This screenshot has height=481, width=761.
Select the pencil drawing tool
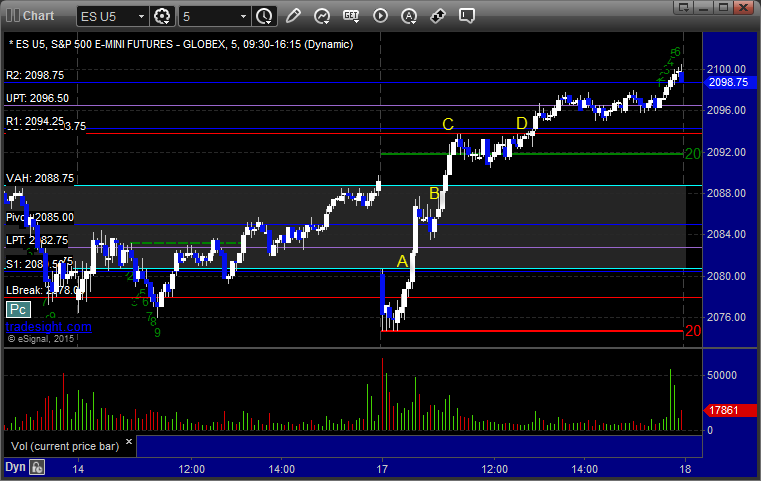click(293, 16)
